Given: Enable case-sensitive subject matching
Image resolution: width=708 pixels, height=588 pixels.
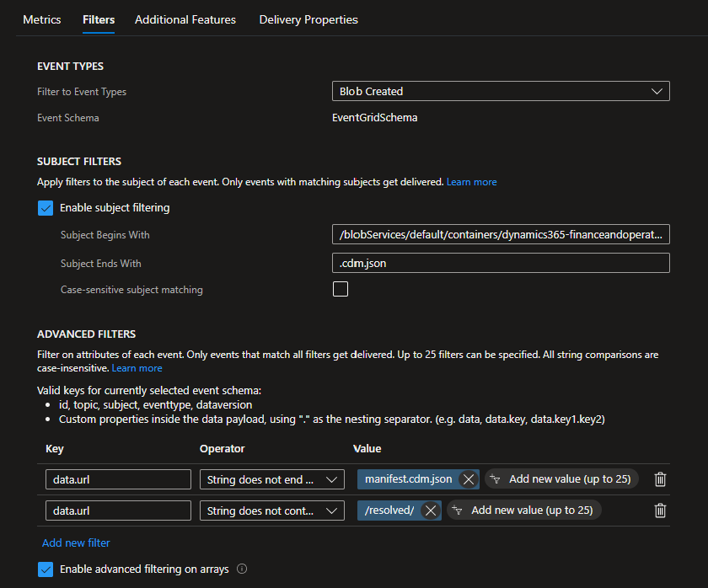Looking at the screenshot, I should tap(341, 288).
